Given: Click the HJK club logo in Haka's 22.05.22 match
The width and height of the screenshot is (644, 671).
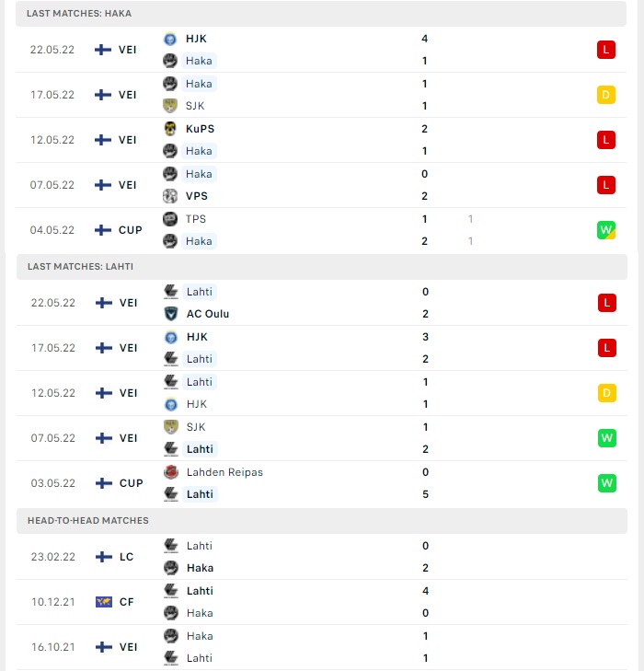Looking at the screenshot, I should (170, 39).
